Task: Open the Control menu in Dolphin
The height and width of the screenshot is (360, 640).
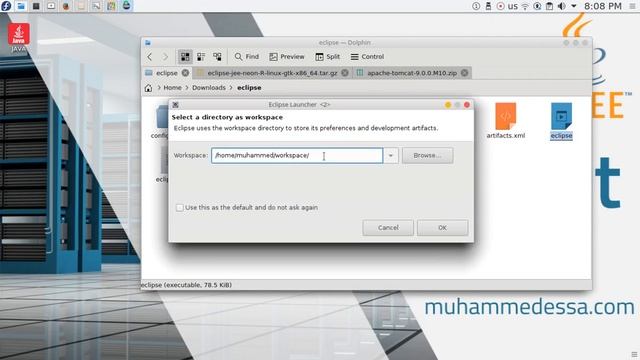Action: coord(367,57)
